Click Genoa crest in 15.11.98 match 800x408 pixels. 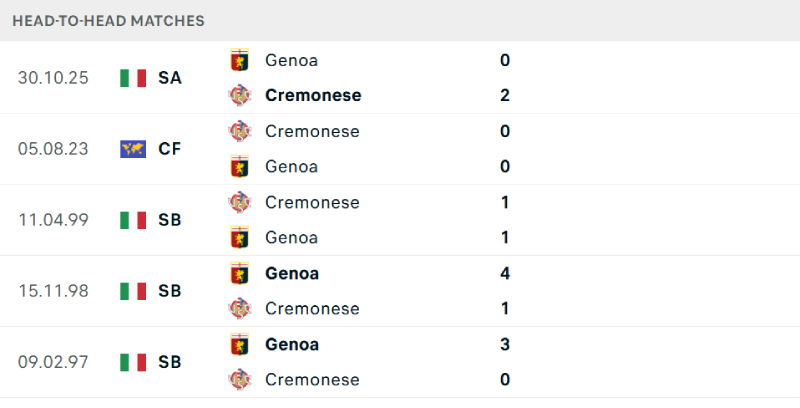[239, 273]
